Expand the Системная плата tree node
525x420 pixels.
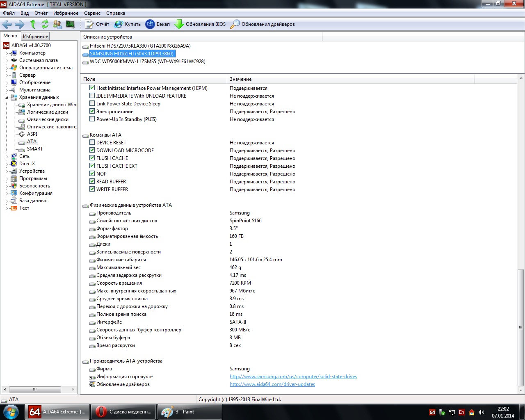7,61
